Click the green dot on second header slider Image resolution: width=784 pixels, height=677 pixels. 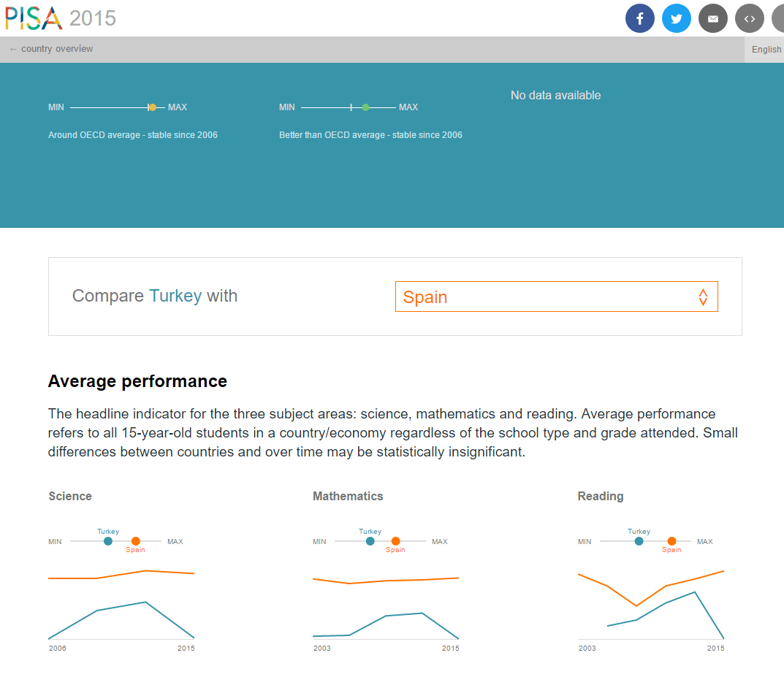[365, 107]
